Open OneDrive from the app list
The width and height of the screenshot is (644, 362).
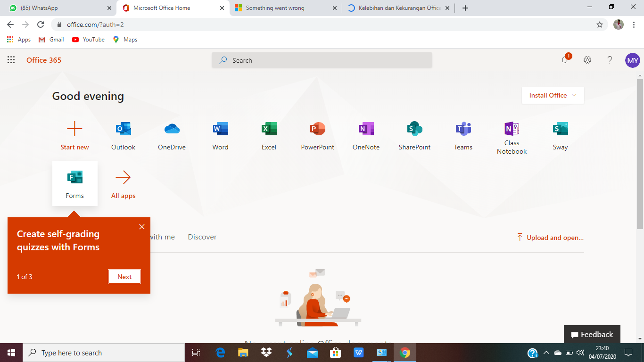click(172, 136)
